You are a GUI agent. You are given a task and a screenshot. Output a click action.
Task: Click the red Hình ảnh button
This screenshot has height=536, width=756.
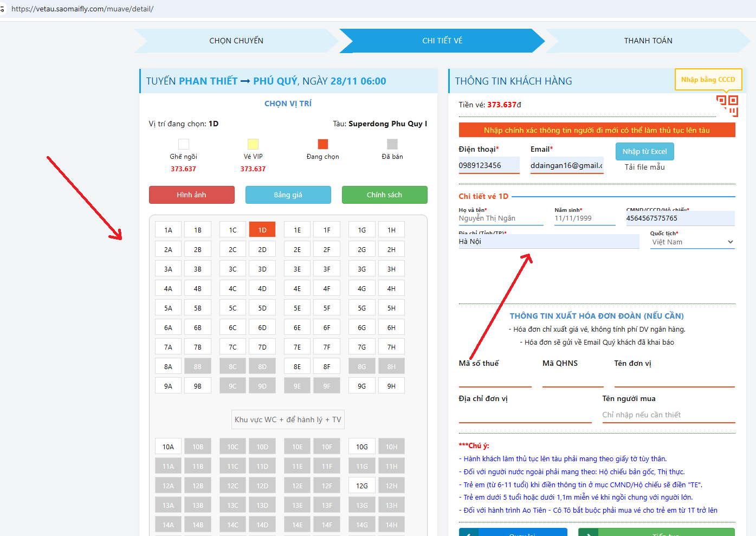pos(191,195)
